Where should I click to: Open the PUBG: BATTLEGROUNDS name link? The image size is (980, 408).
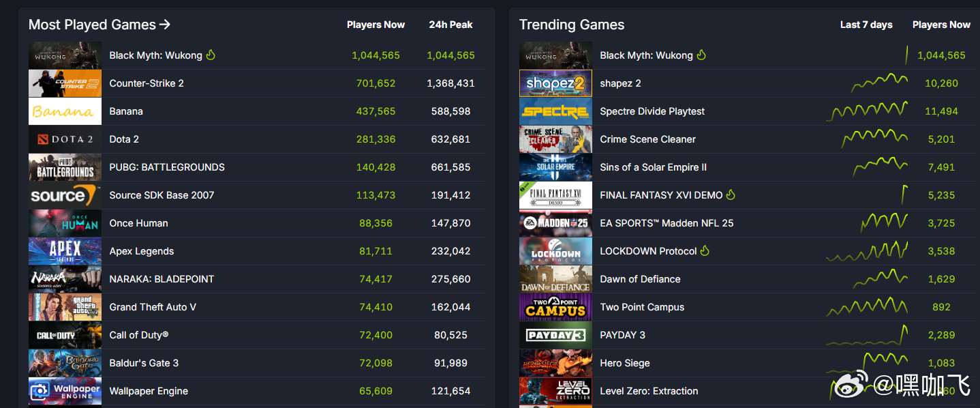pos(167,167)
